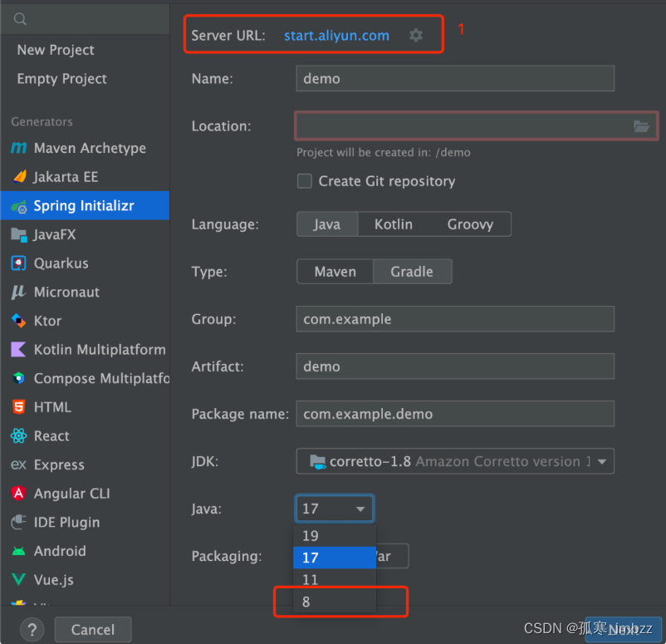This screenshot has width=666, height=644.
Task: Select Kotlin as the language
Action: click(x=394, y=224)
